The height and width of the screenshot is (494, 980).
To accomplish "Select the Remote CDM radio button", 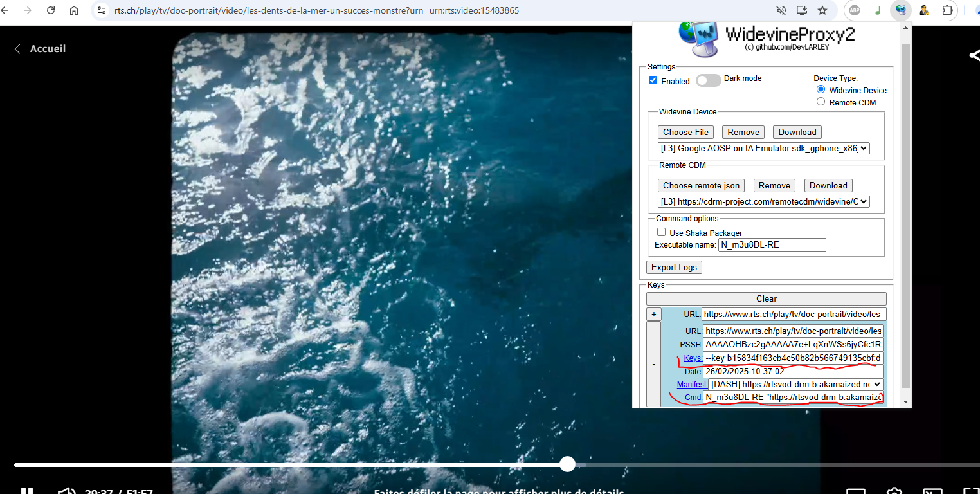I will (x=821, y=102).
